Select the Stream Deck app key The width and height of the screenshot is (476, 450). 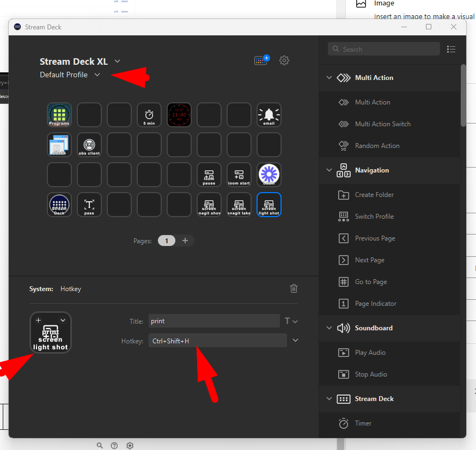[59, 205]
